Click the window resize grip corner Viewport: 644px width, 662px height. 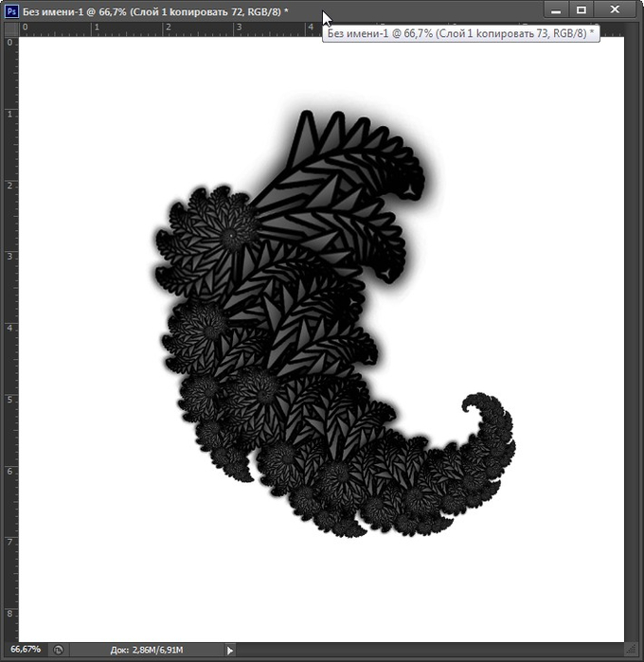tap(631, 650)
